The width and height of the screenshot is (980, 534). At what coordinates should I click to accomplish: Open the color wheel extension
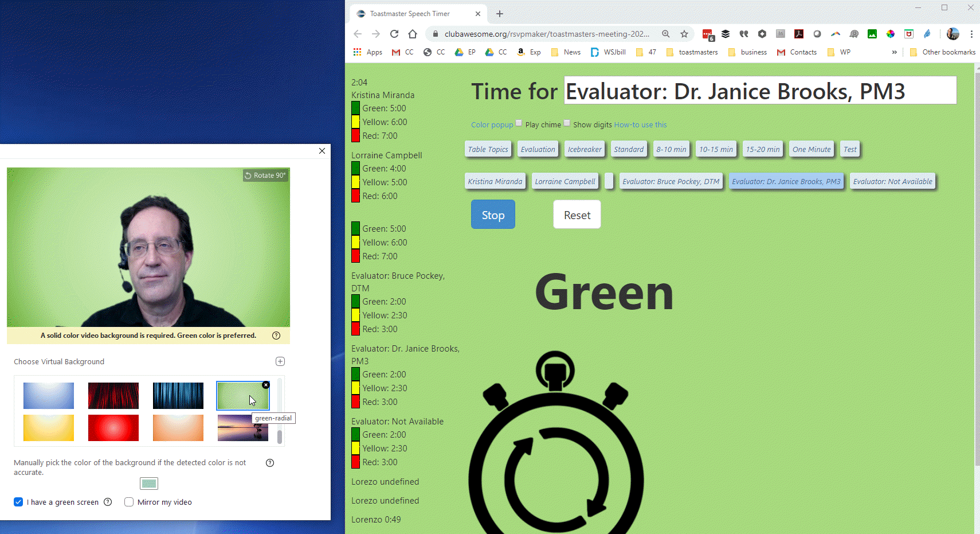pos(891,34)
